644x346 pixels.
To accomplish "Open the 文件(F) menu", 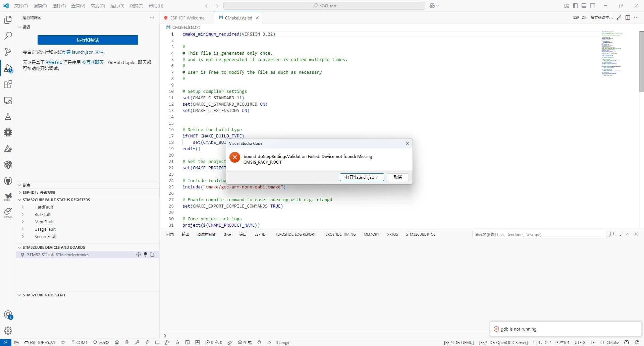I will [x=21, y=6].
